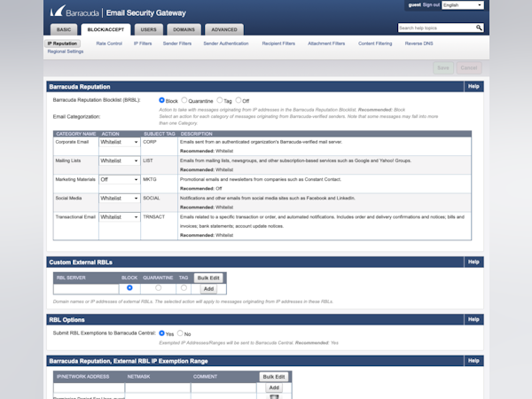Click the CORP subject tag cell
The height and width of the screenshot is (399, 532).
pyautogui.click(x=159, y=146)
